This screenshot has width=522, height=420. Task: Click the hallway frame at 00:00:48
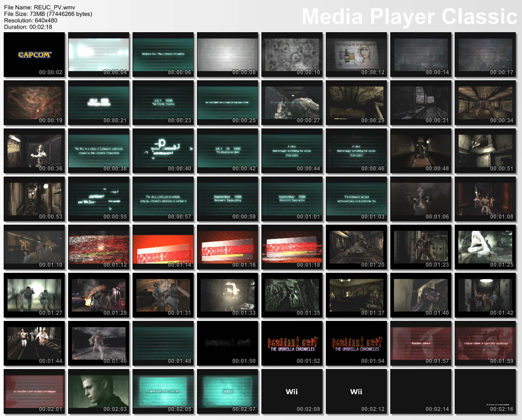point(421,151)
